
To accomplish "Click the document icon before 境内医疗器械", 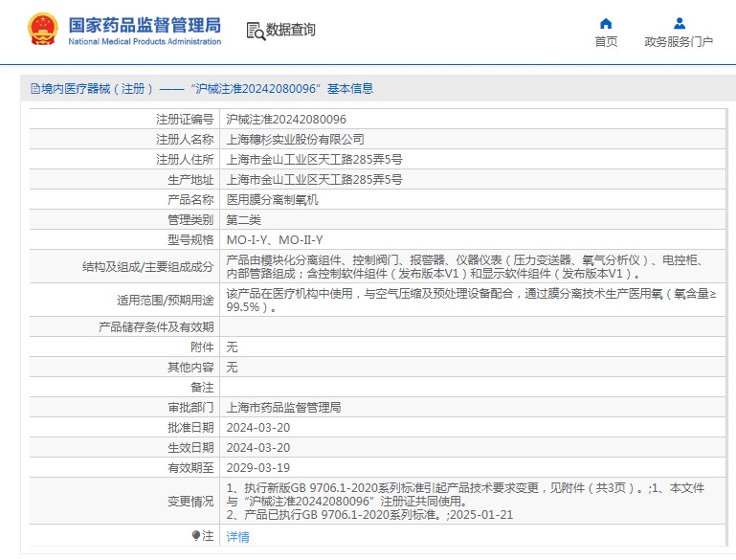I will coord(33,89).
